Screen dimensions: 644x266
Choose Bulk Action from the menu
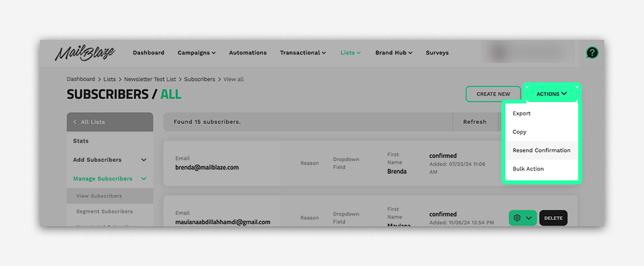point(528,169)
